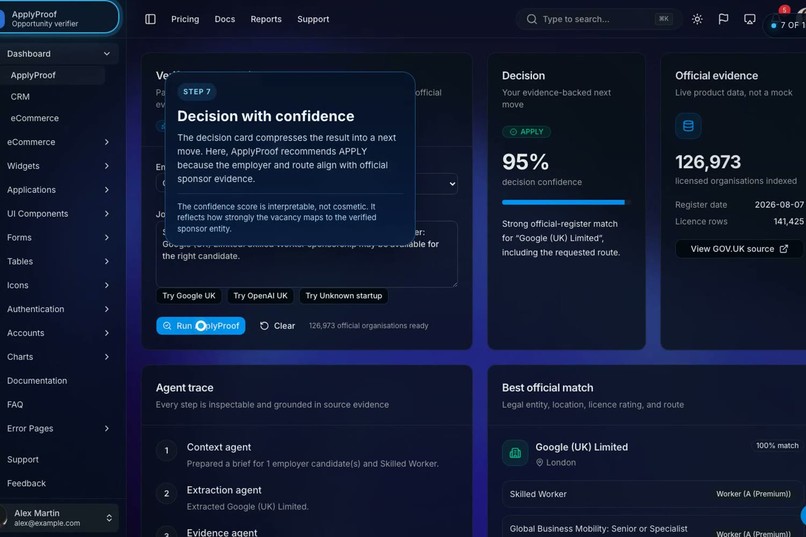Click the search magnifier icon
This screenshot has height=537, width=806.
532,19
